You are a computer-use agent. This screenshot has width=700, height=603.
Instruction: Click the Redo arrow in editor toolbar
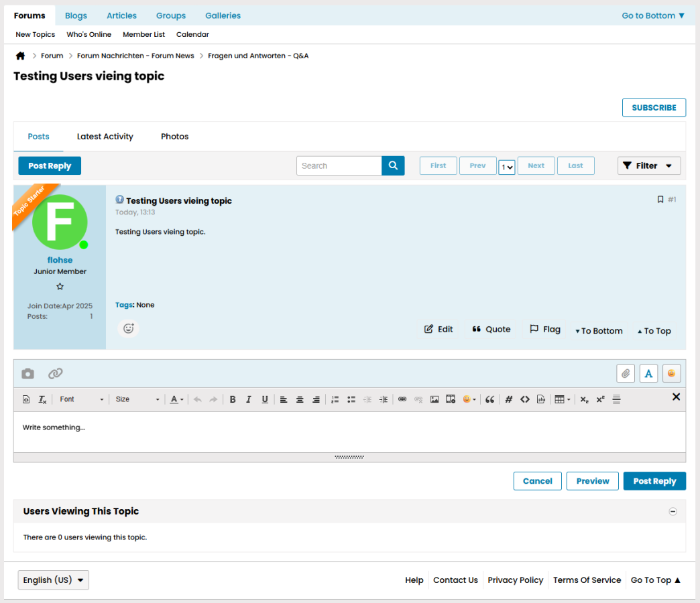coord(213,399)
